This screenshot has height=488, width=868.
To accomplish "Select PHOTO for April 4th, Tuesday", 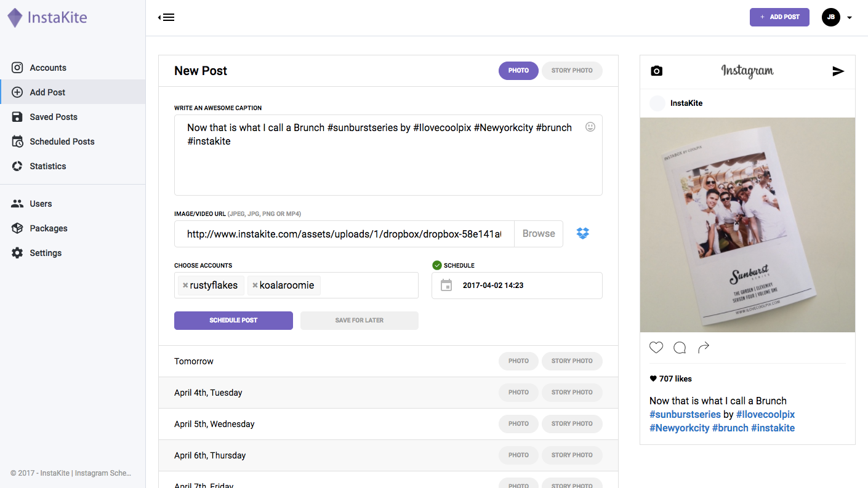I will [x=518, y=393].
